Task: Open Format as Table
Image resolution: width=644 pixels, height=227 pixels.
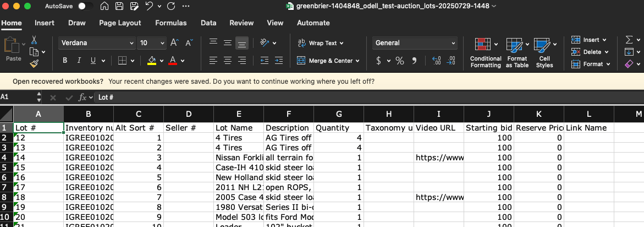Action: coord(517,52)
